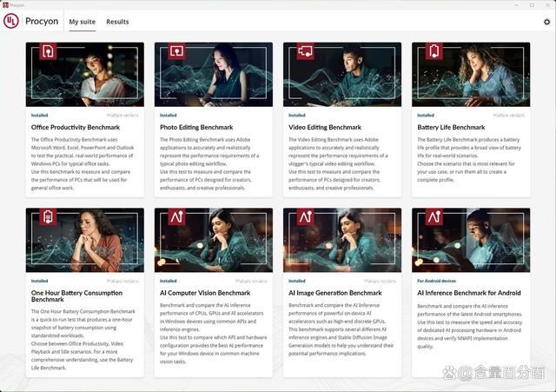Click the Video Editing Benchmark icon
The width and height of the screenshot is (556, 392).
(x=305, y=51)
